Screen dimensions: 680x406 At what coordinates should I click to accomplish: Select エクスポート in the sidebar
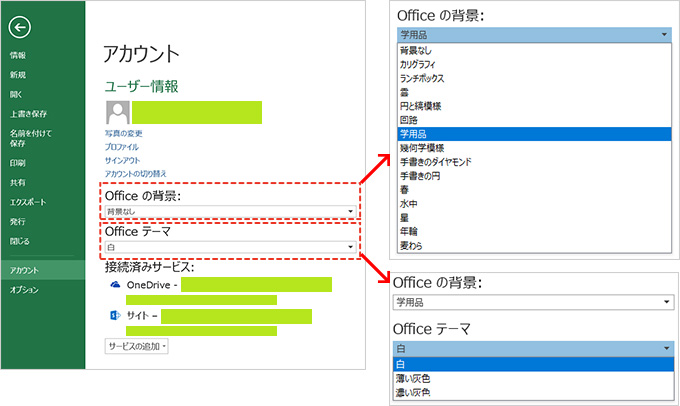click(28, 202)
